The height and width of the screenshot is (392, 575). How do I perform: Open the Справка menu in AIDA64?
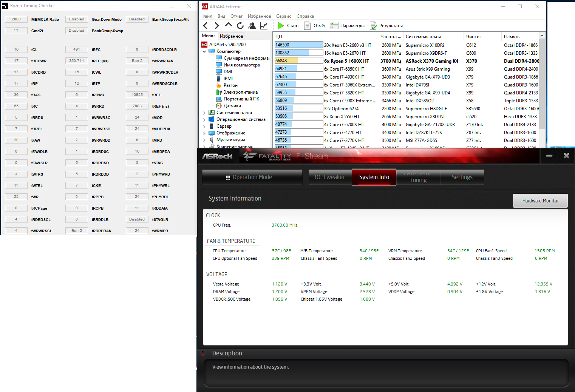click(305, 16)
